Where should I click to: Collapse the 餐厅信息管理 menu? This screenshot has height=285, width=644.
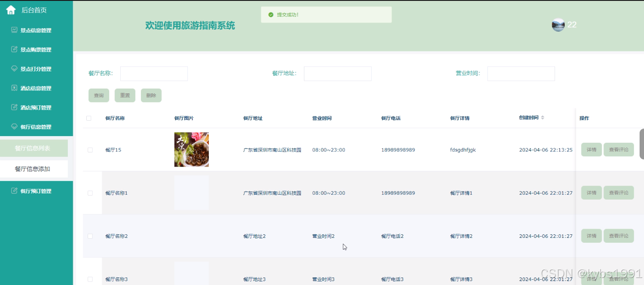[x=37, y=126]
